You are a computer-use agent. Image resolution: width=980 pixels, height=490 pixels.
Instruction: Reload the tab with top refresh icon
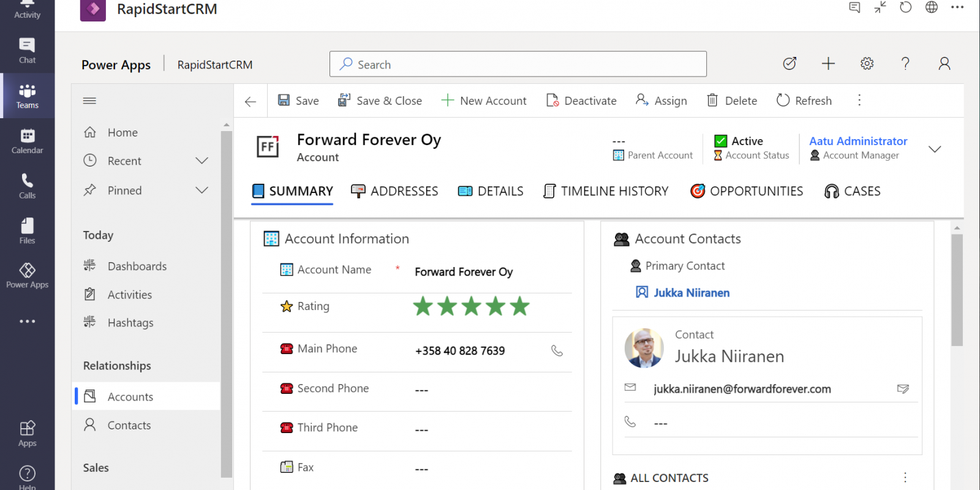tap(906, 7)
